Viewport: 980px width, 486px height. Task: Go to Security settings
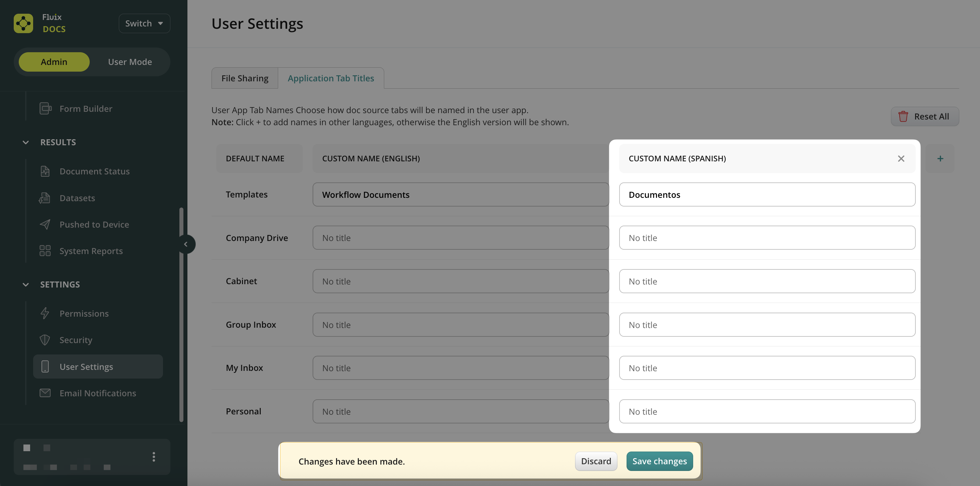[x=76, y=340]
